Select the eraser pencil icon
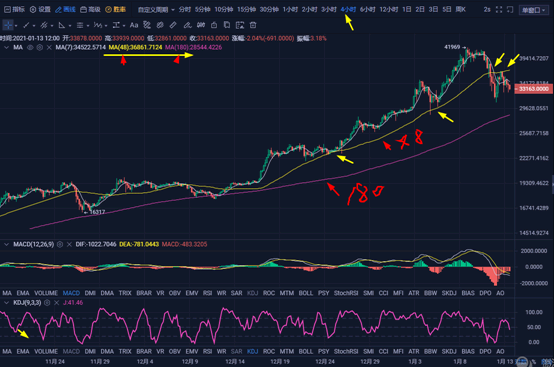The width and height of the screenshot is (554, 367). (x=187, y=25)
